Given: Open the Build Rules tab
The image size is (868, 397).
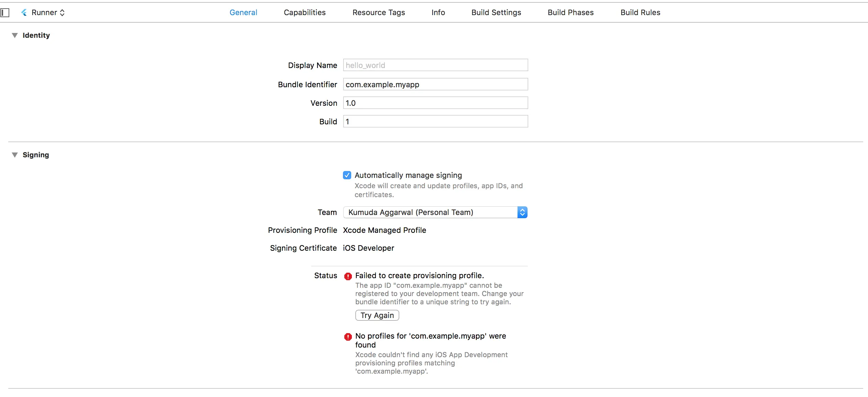Looking at the screenshot, I should [640, 12].
